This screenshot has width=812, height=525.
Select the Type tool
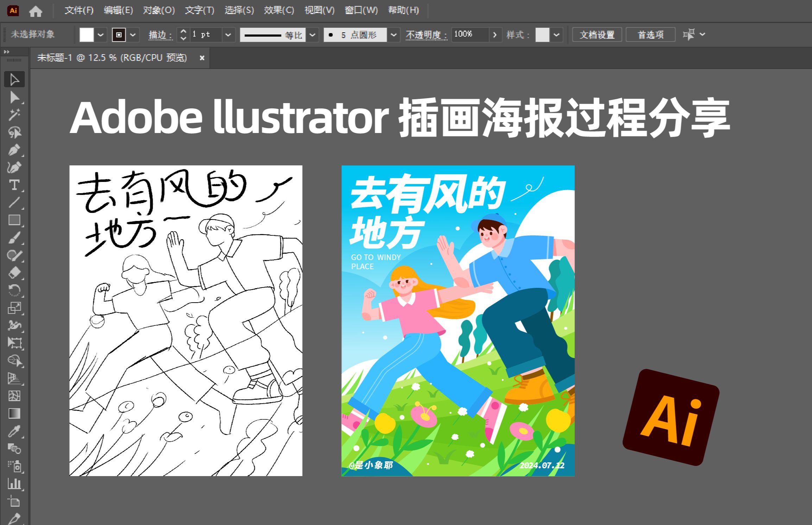14,185
